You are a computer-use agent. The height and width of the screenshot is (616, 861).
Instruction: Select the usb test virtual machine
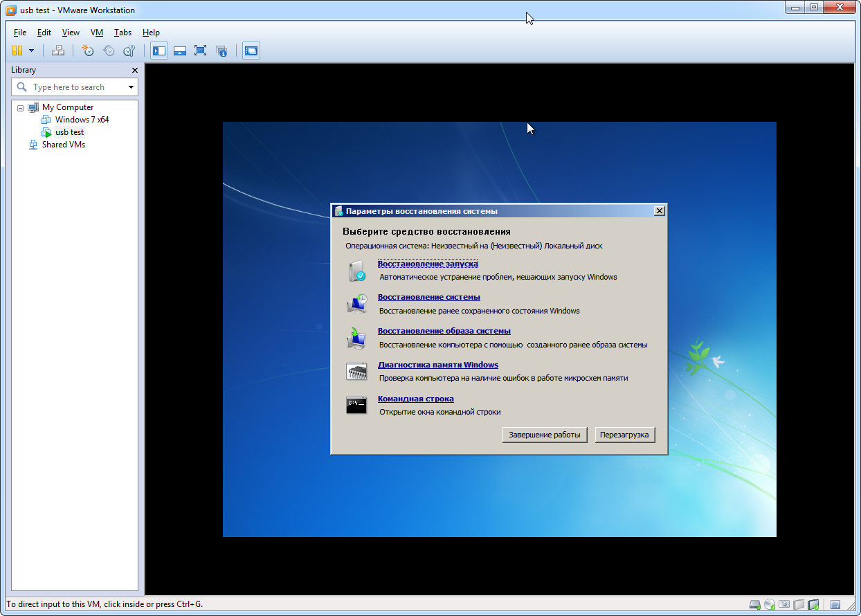coord(69,132)
